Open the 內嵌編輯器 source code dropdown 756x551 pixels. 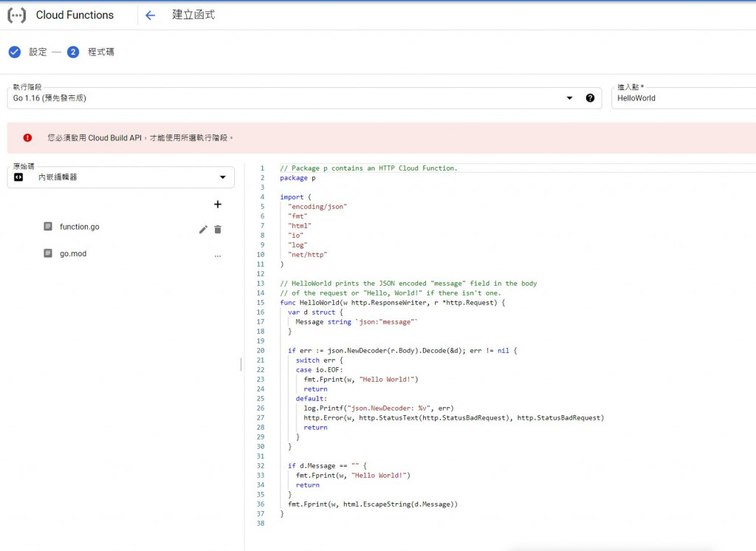coord(121,177)
